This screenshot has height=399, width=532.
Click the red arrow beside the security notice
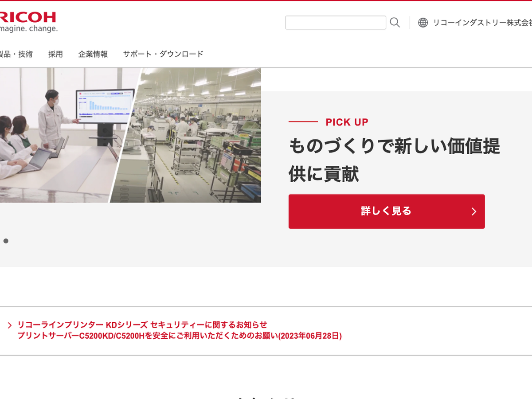[9, 325]
